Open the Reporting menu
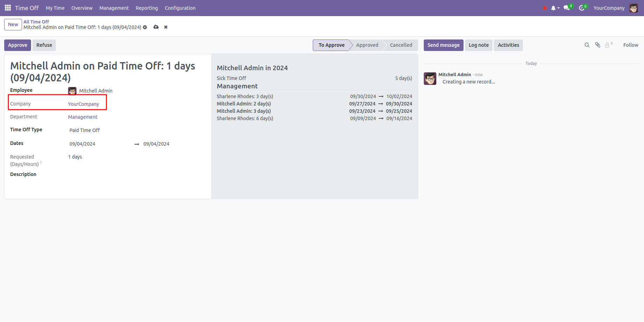 [147, 8]
